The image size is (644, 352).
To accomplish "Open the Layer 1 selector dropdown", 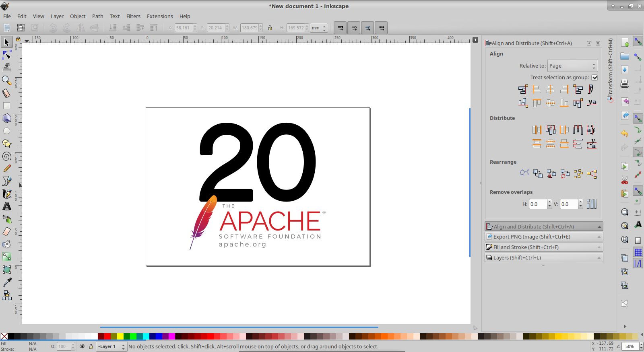I will click(111, 346).
